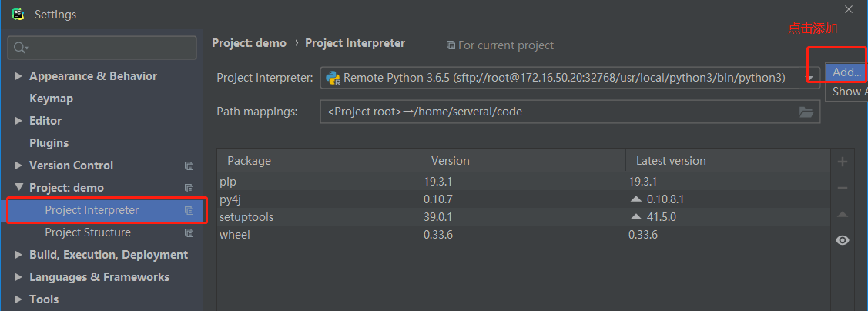Expand the Editor settings section

18,121
